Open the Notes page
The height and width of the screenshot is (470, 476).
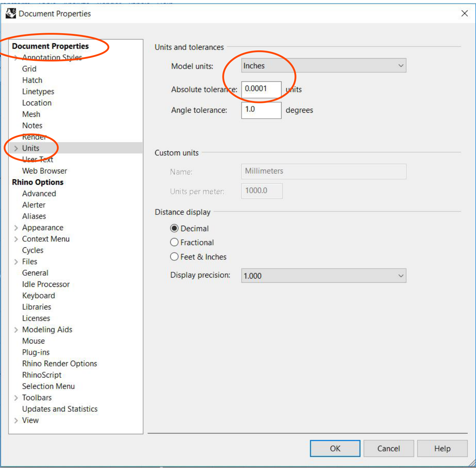point(32,125)
